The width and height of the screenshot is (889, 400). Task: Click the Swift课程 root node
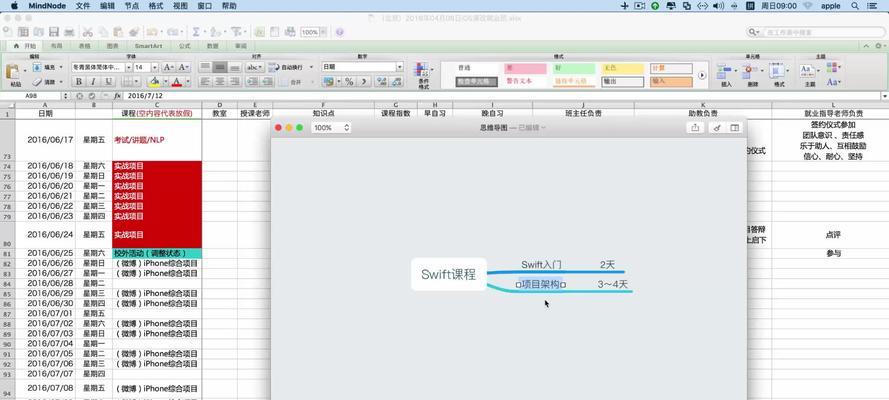(x=448, y=274)
